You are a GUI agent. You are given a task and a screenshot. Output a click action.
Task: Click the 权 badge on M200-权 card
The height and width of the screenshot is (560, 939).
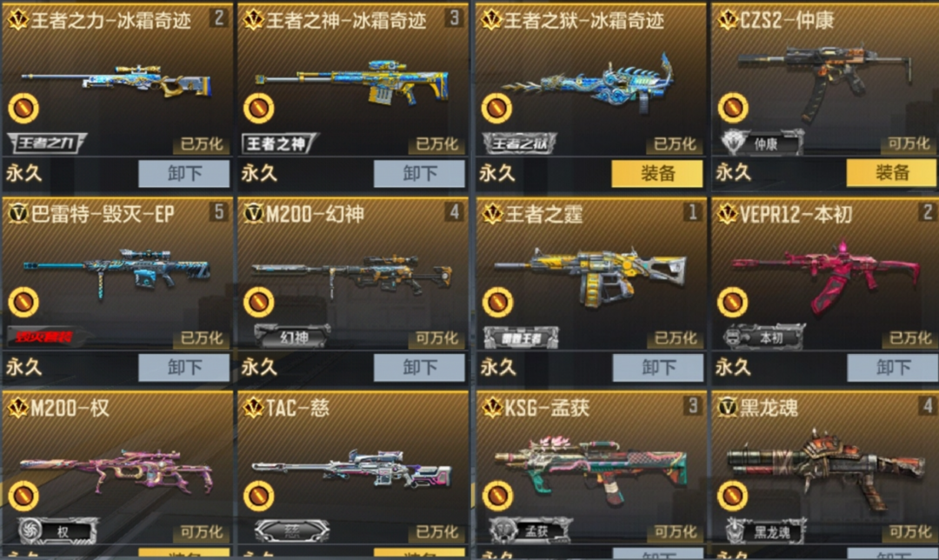(x=57, y=531)
